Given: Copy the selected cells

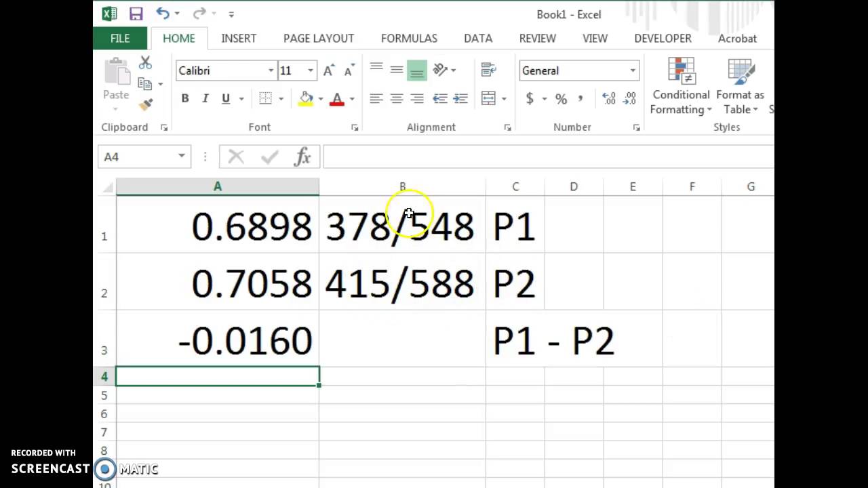Looking at the screenshot, I should coord(144,83).
